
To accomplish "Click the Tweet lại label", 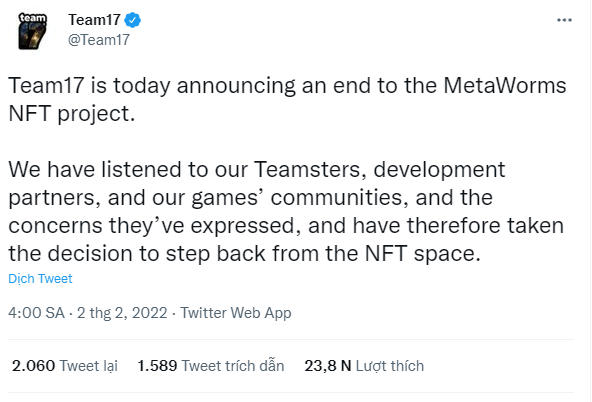I will point(89,366).
